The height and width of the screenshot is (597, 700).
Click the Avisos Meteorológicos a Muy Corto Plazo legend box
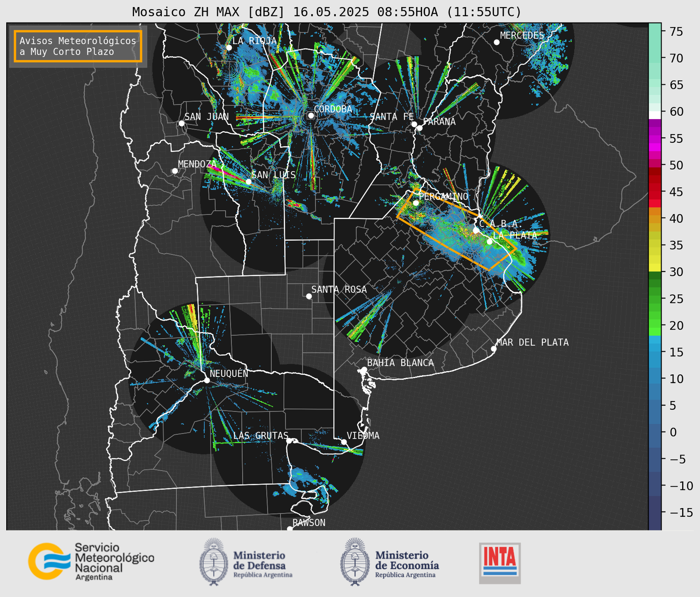pos(78,46)
